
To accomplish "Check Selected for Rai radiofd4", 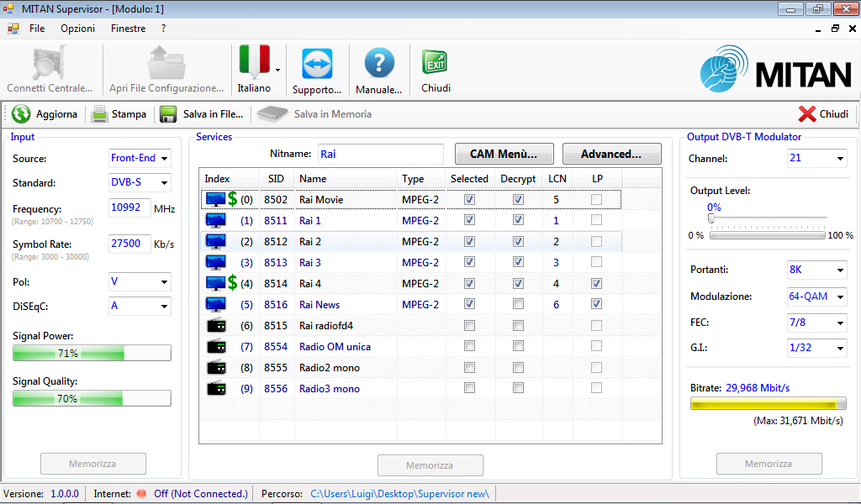I will [469, 326].
